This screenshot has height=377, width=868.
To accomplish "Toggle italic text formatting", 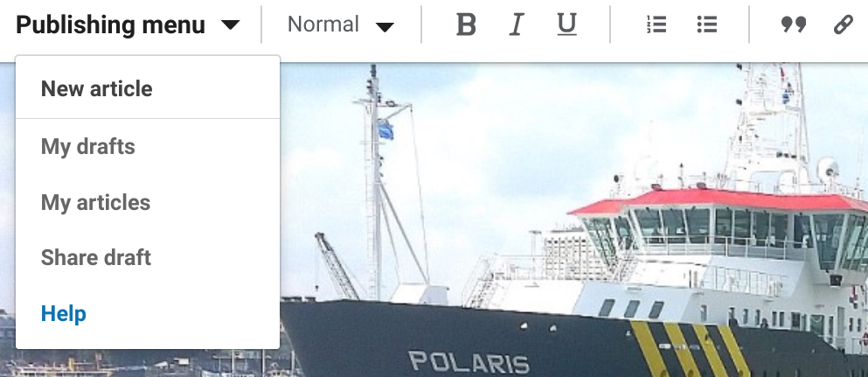I will coord(516,24).
